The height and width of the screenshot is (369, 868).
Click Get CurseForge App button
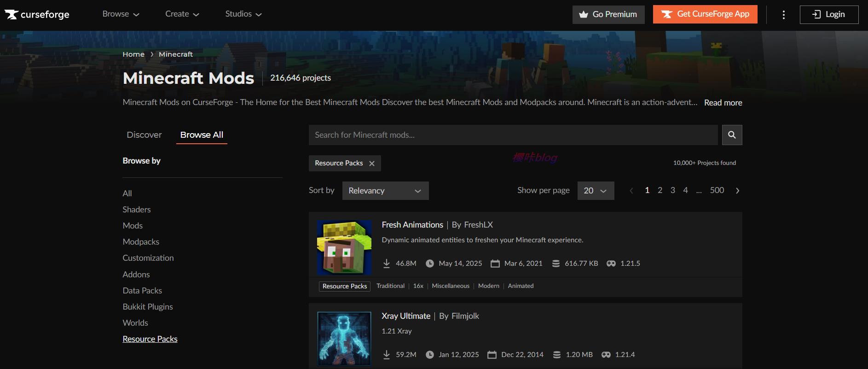pyautogui.click(x=705, y=14)
